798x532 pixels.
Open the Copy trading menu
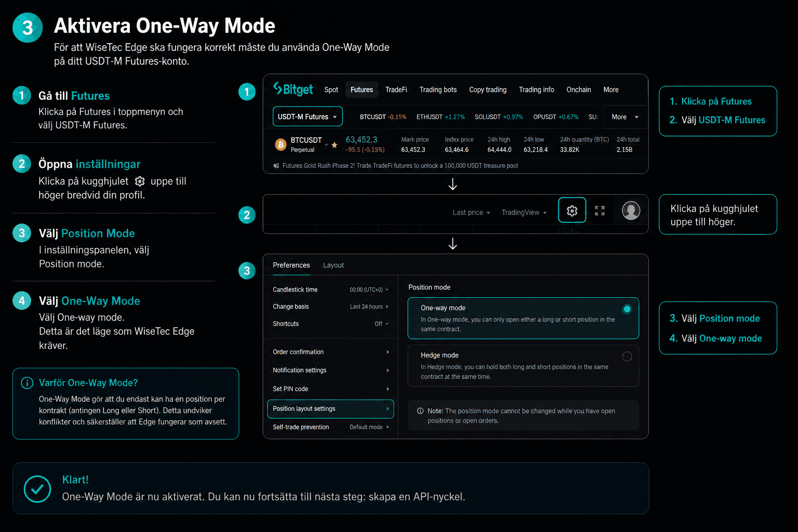tap(488, 90)
